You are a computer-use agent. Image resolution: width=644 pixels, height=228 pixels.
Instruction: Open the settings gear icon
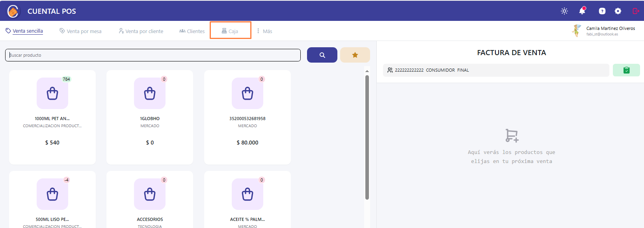tap(618, 11)
